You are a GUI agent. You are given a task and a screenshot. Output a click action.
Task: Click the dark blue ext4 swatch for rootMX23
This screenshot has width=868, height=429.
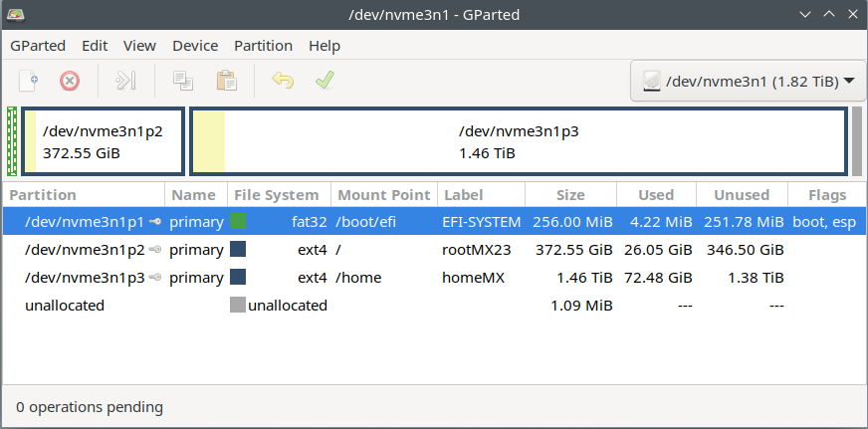click(238, 249)
